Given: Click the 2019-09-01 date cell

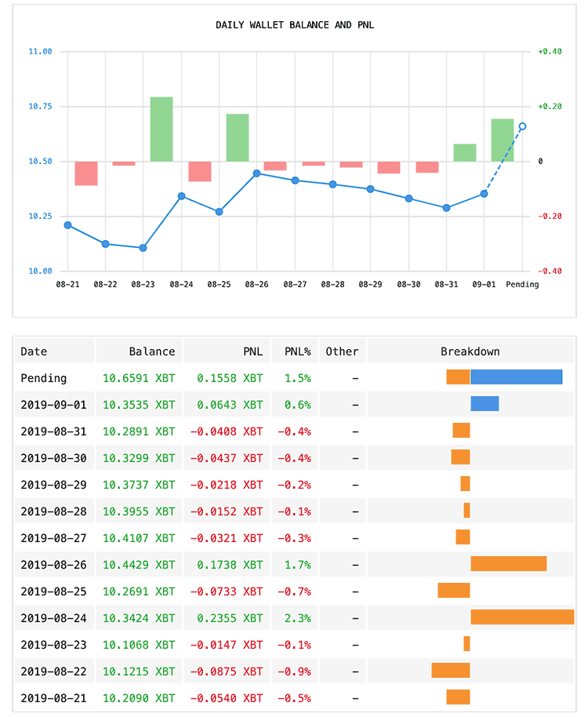Looking at the screenshot, I should [x=53, y=405].
